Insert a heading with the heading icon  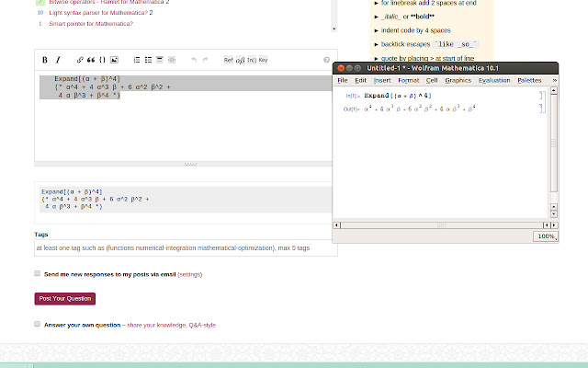click(x=160, y=60)
